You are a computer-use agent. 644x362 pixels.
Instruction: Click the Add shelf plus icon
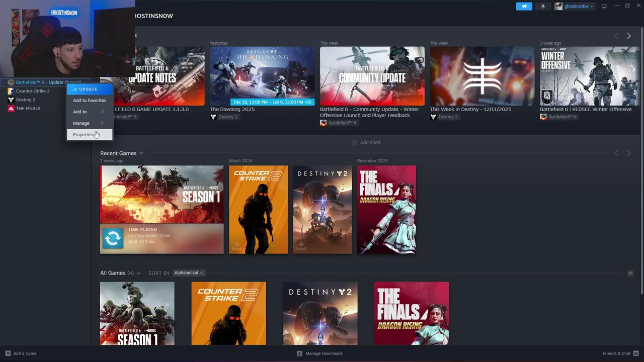354,142
